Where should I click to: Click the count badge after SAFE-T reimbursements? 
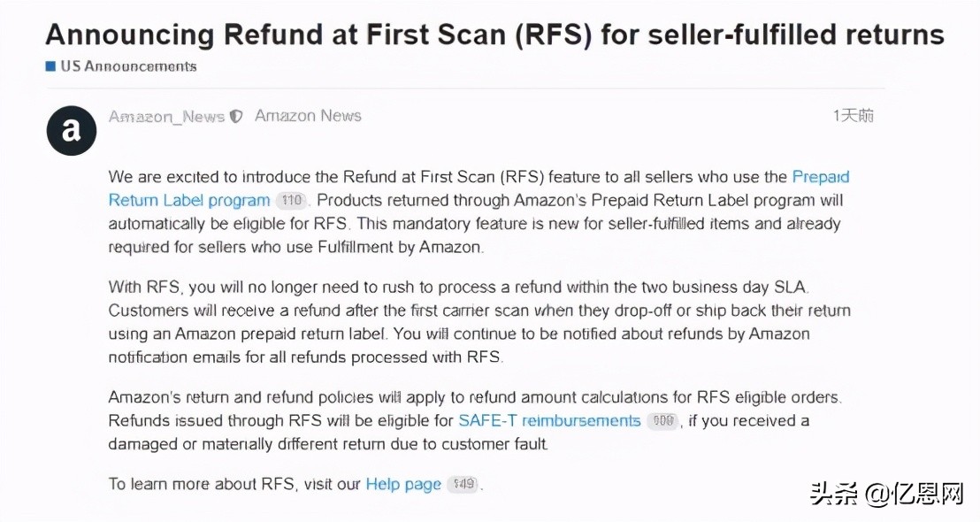[662, 421]
